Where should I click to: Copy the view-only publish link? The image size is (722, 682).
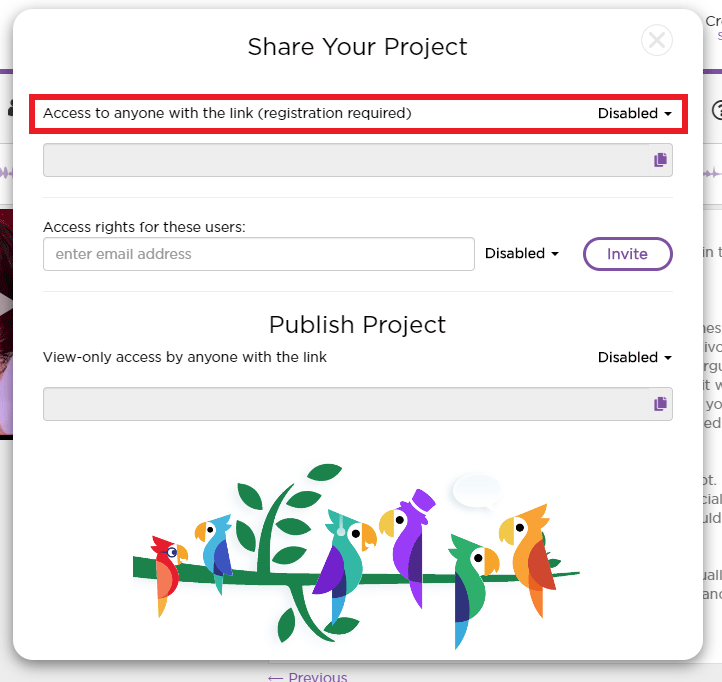tap(660, 404)
